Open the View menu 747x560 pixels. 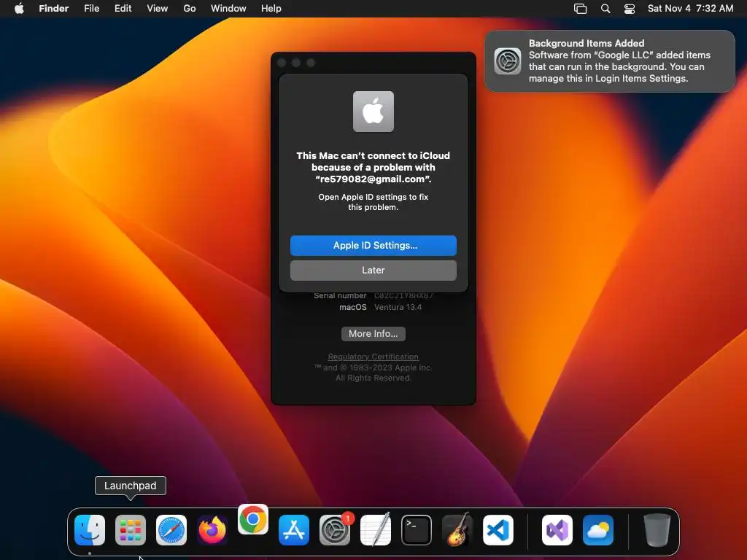coord(158,8)
